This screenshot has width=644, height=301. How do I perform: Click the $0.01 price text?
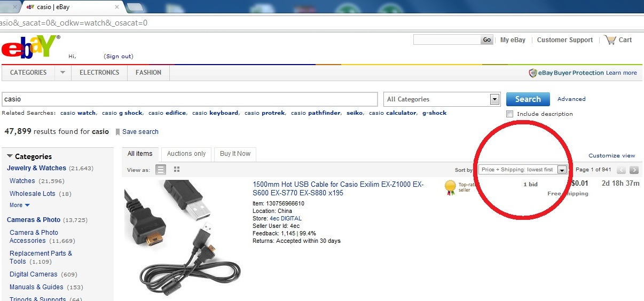click(x=579, y=184)
